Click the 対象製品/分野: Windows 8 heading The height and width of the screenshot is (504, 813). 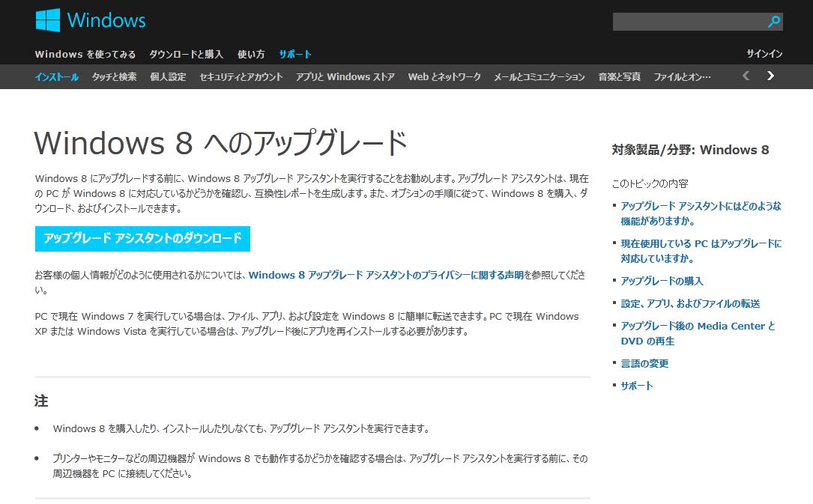pyautogui.click(x=690, y=150)
